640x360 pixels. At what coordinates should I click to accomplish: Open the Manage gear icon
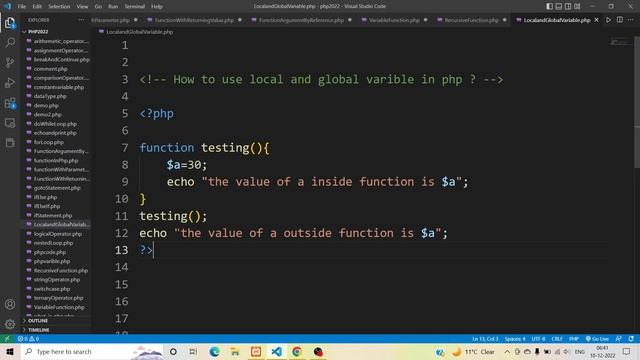point(10,324)
